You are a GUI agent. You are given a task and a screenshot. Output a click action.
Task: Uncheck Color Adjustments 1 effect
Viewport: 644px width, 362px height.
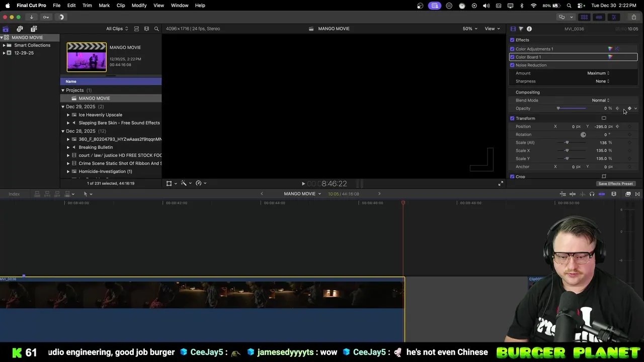[512, 49]
